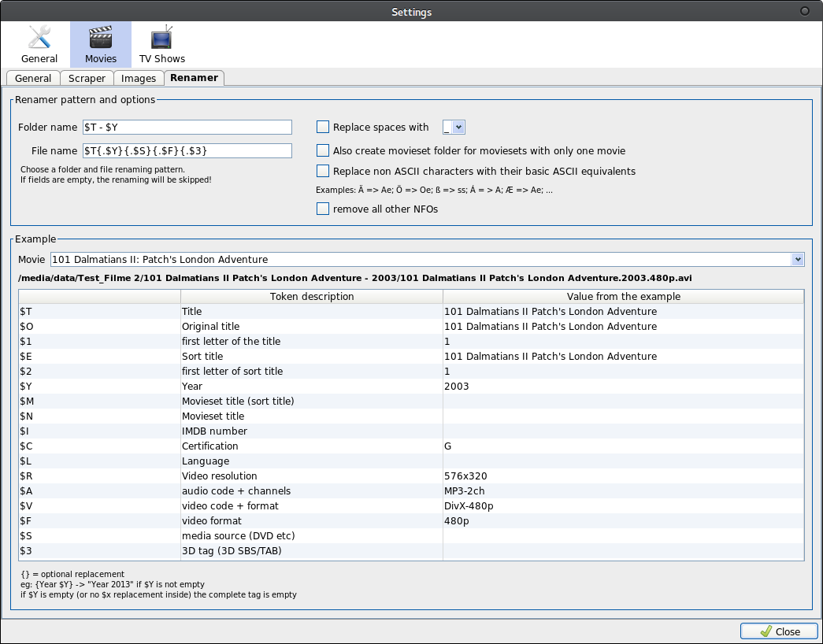Check remove all other NFOs

click(x=323, y=209)
